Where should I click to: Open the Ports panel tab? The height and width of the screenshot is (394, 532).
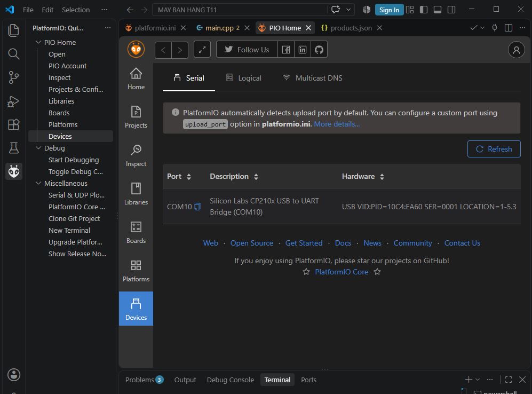308,380
